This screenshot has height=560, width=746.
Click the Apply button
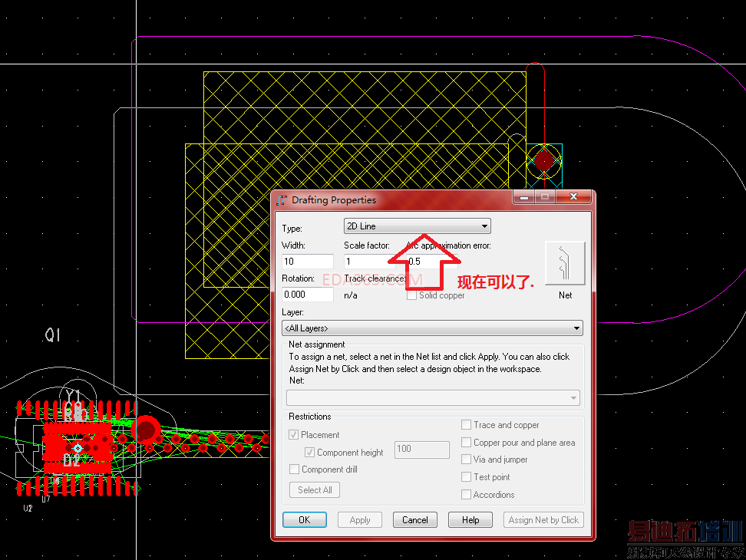[x=360, y=520]
